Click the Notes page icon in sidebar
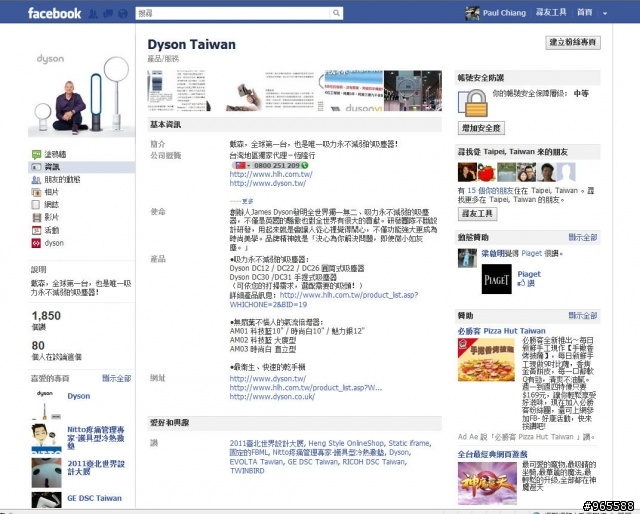Screen dimensions: 640x514 36,205
